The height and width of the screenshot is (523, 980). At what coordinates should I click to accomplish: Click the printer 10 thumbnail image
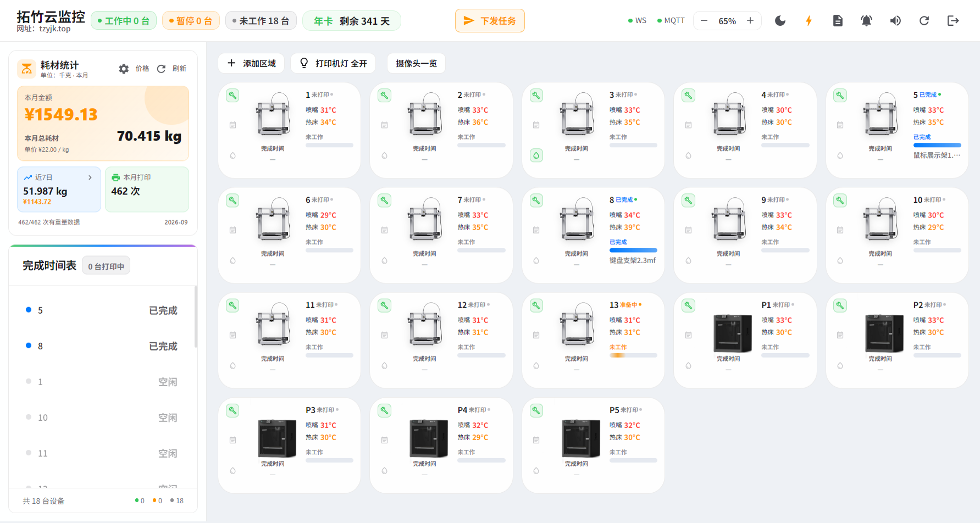[880, 220]
